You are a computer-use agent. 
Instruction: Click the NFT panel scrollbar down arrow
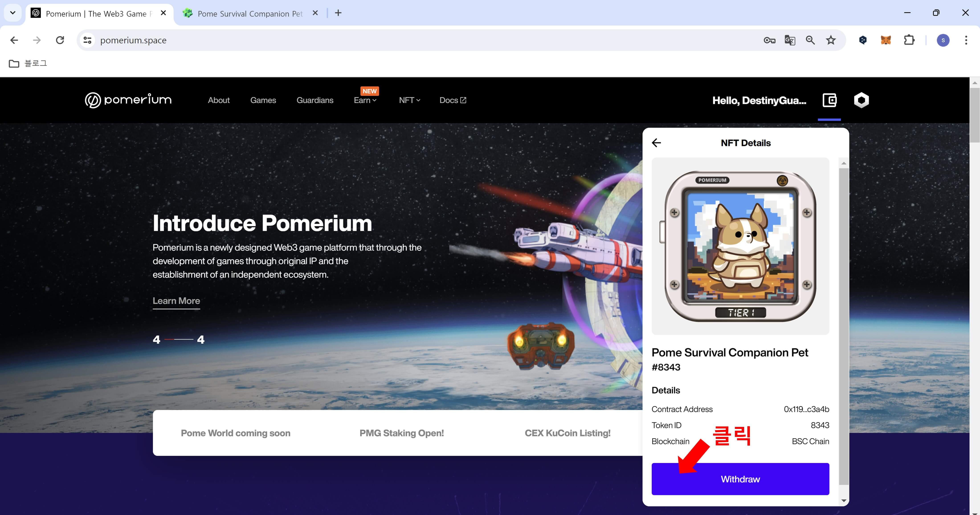(x=844, y=501)
